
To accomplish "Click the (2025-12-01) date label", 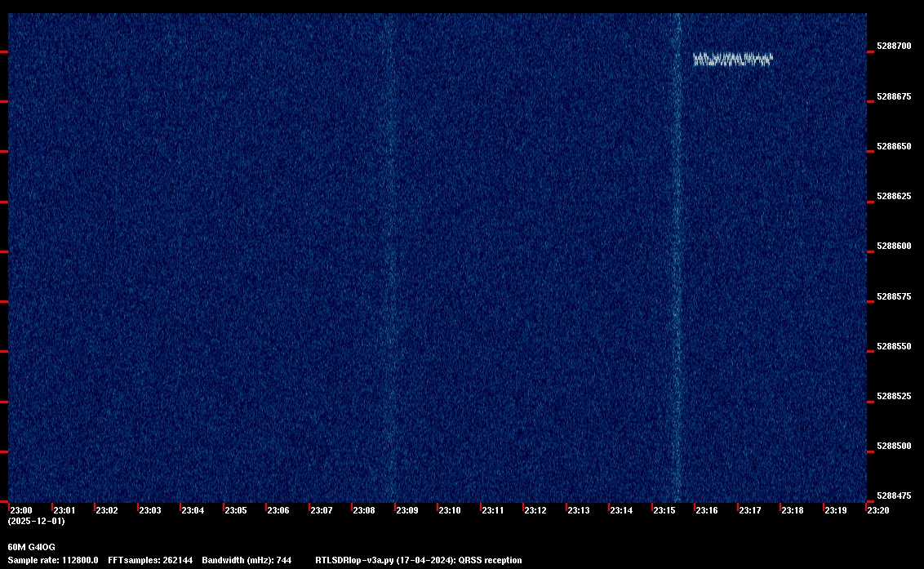I will coord(37,521).
